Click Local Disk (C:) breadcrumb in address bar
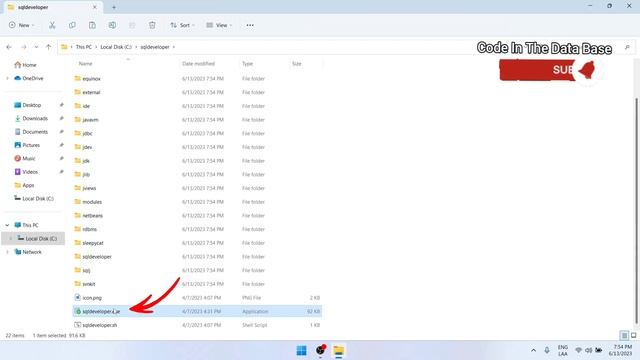This screenshot has height=360, width=640. (116, 47)
